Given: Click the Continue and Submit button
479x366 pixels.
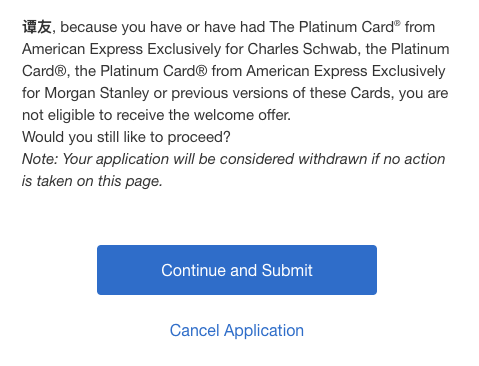Looking at the screenshot, I should click(237, 270).
